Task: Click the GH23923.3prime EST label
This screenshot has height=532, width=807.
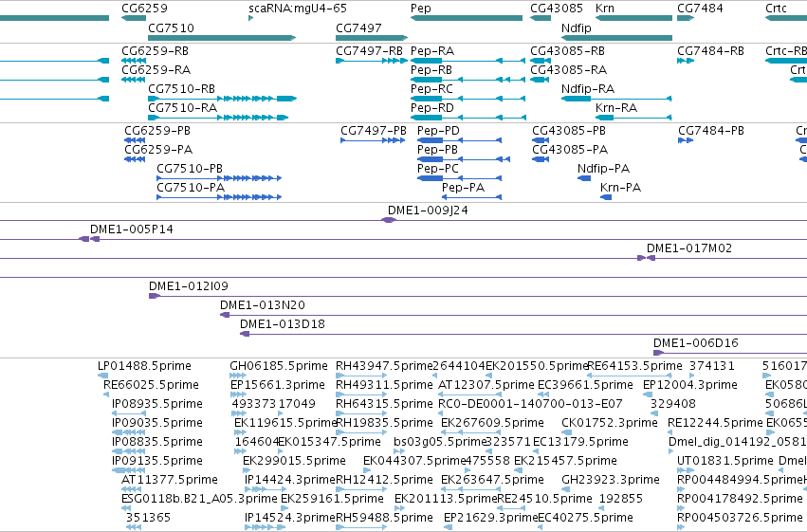Action: 611,480
